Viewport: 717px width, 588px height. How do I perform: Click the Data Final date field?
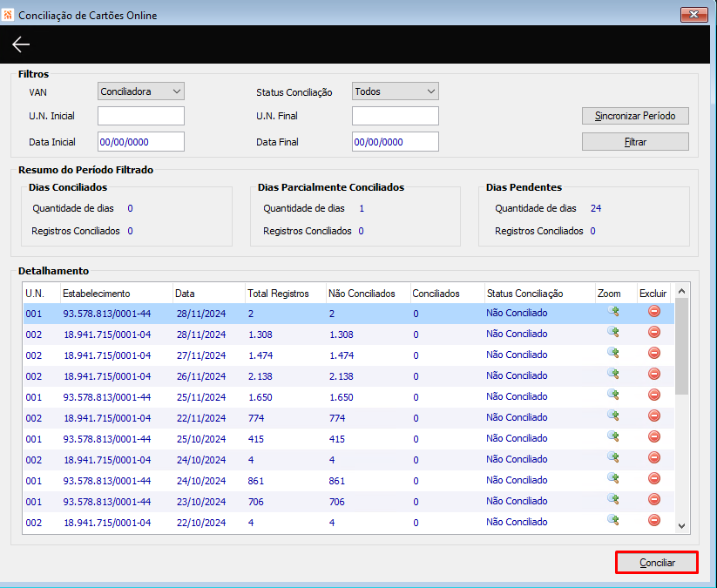tap(395, 141)
